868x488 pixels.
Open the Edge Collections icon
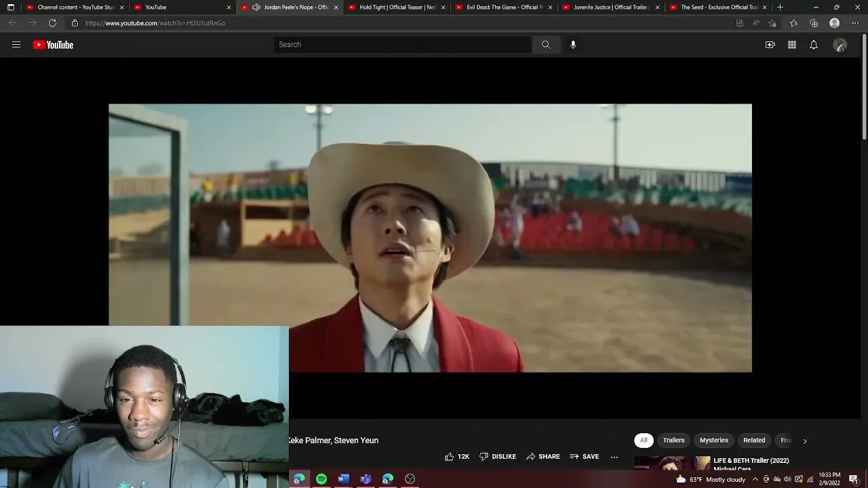pos(814,23)
